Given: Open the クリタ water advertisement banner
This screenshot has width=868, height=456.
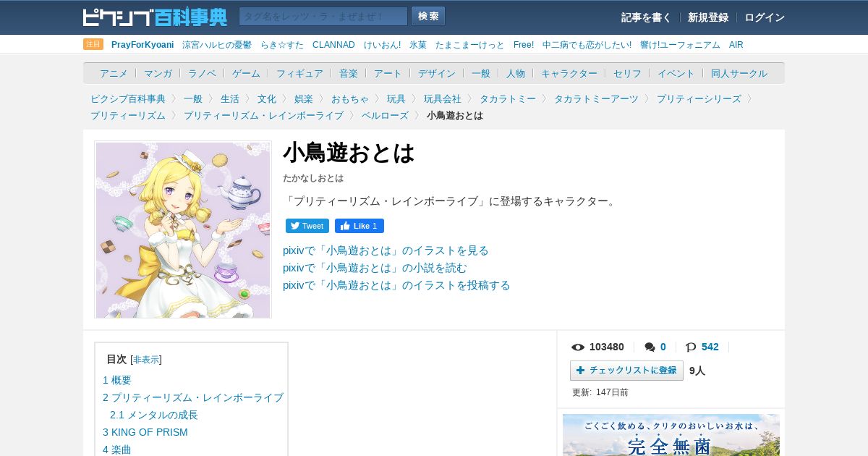Looking at the screenshot, I should pyautogui.click(x=671, y=435).
